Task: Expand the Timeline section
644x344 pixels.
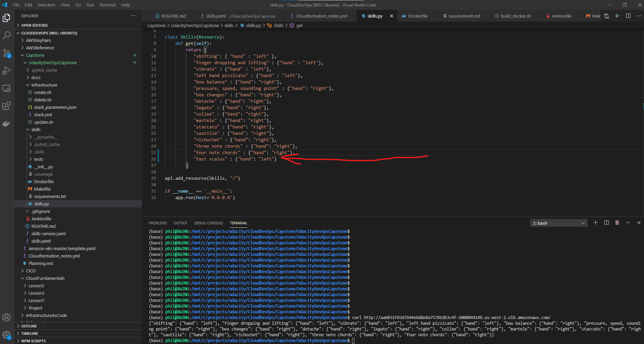Action: pyautogui.click(x=78, y=334)
